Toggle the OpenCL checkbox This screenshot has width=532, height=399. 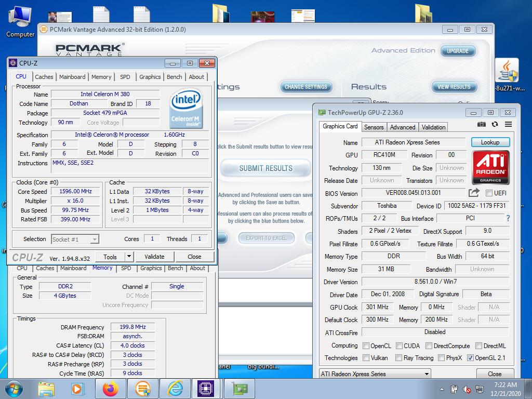(x=366, y=345)
